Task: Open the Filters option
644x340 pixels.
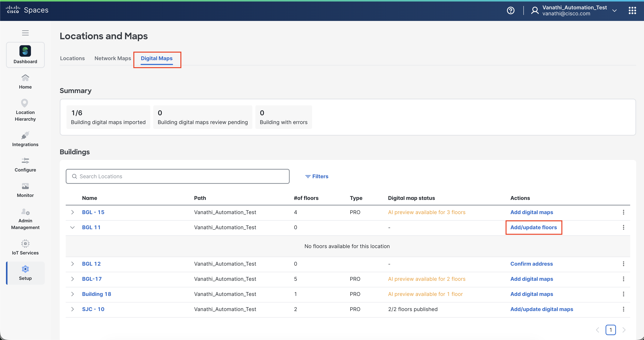Action: (x=317, y=176)
